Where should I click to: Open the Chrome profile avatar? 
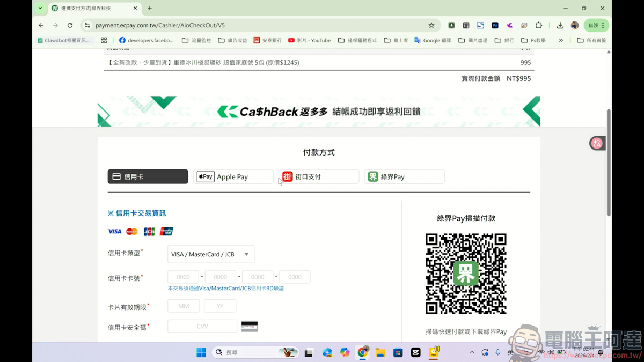(575, 25)
